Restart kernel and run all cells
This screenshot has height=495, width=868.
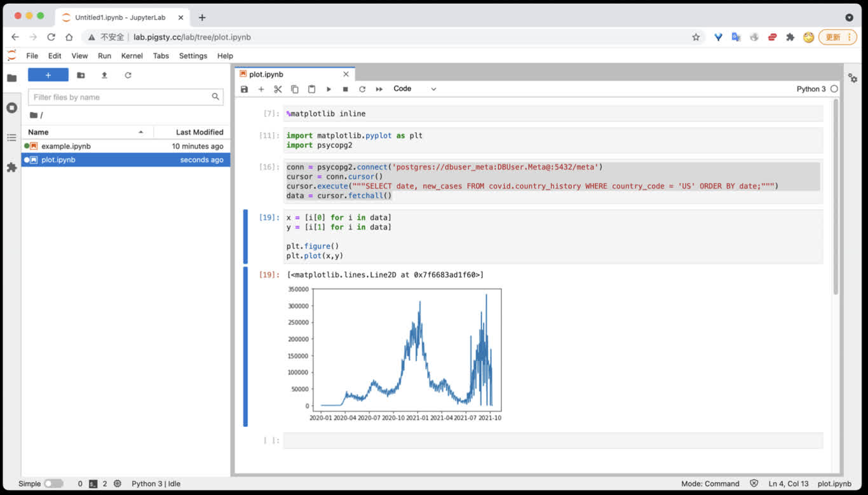point(379,90)
